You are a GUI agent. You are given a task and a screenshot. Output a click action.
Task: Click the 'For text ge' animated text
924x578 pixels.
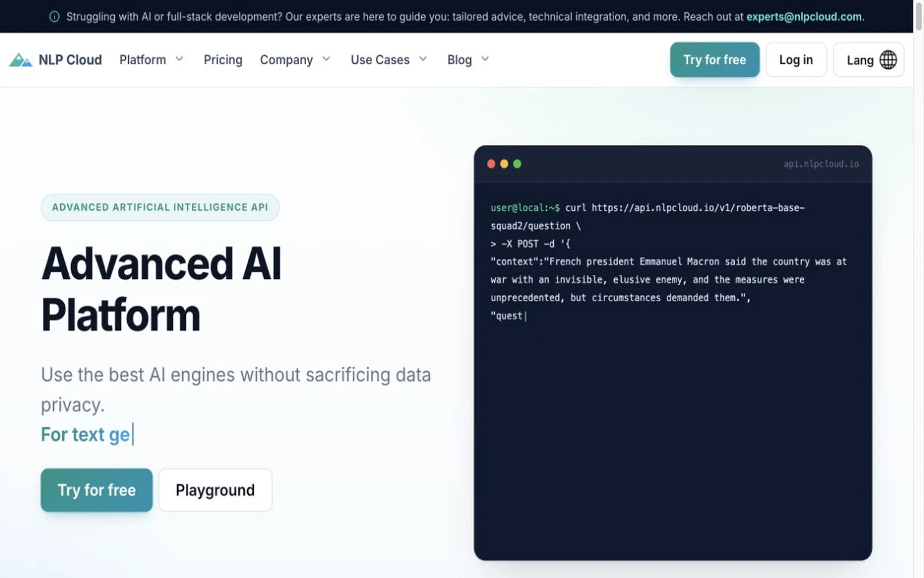click(x=85, y=435)
